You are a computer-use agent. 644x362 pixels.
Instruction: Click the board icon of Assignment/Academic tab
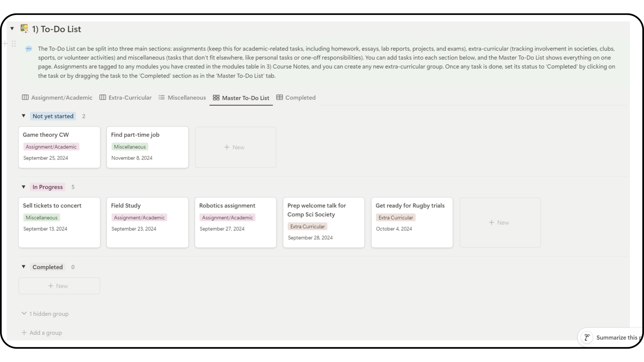(x=25, y=97)
